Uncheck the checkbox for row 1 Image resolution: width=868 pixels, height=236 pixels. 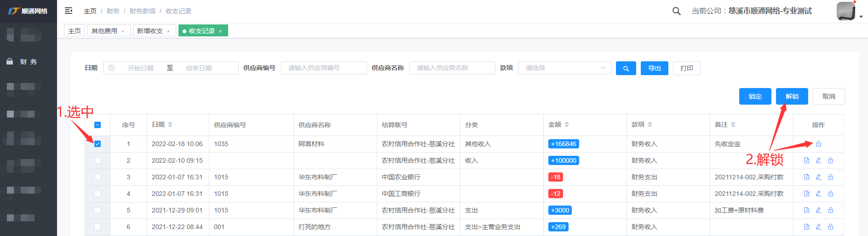click(98, 144)
